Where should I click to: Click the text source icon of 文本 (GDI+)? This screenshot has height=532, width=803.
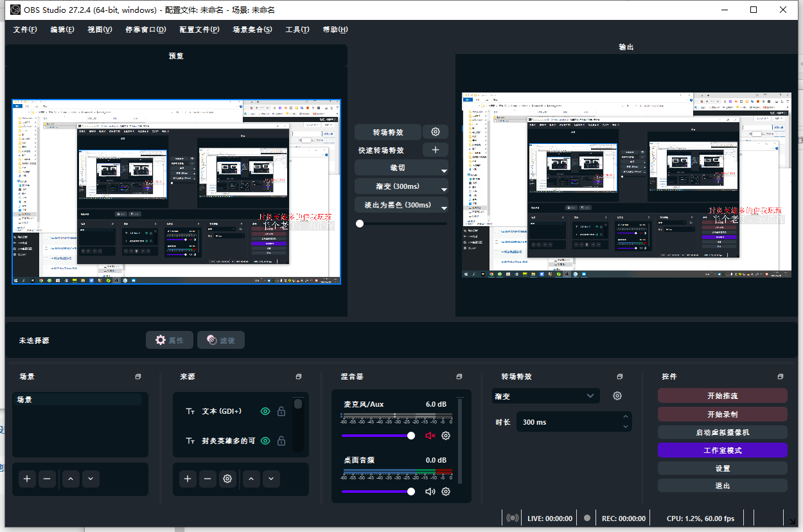(190, 411)
